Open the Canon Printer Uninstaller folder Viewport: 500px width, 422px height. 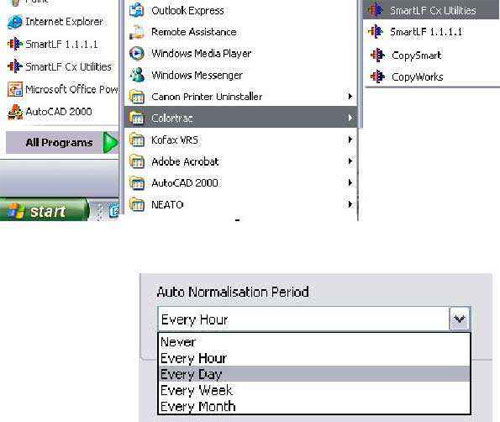point(241,97)
